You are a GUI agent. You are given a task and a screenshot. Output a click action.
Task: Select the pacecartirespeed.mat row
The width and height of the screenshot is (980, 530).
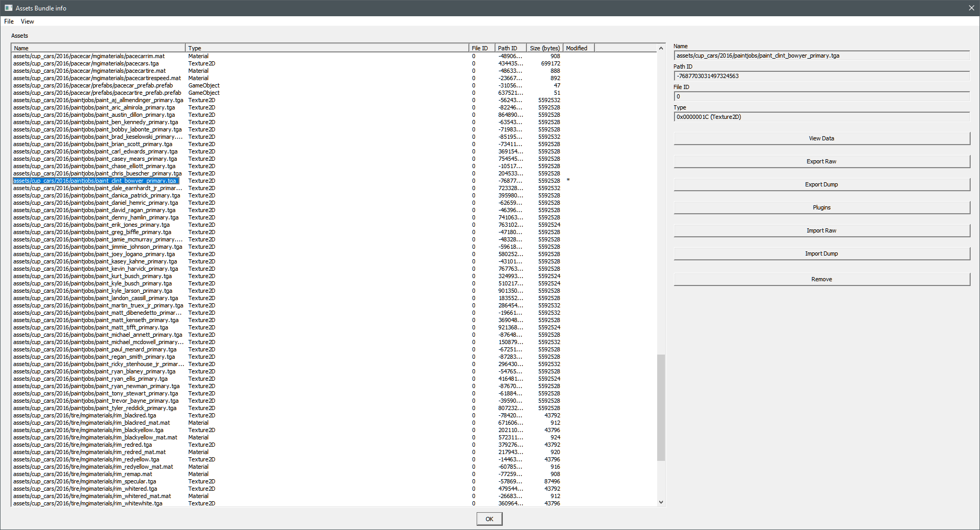pos(334,78)
